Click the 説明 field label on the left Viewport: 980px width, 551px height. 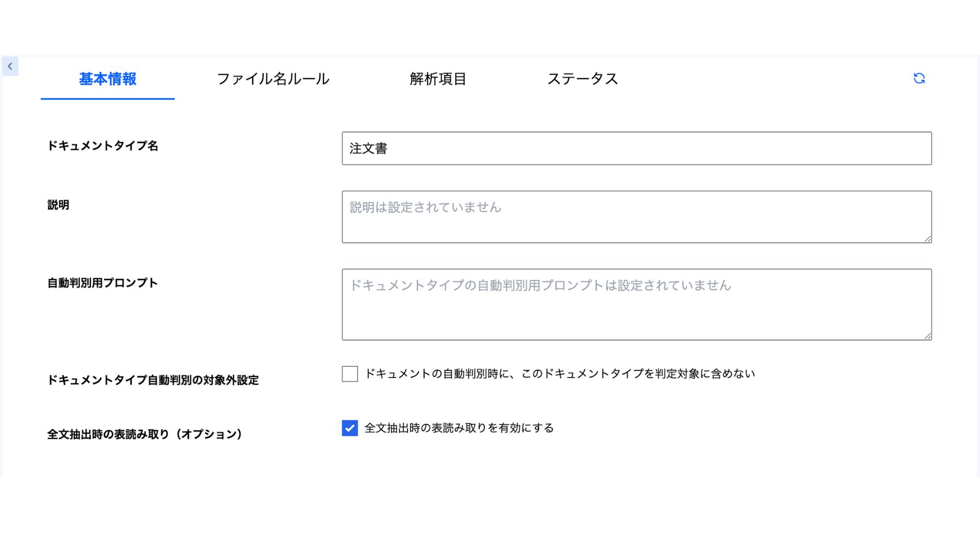point(58,205)
